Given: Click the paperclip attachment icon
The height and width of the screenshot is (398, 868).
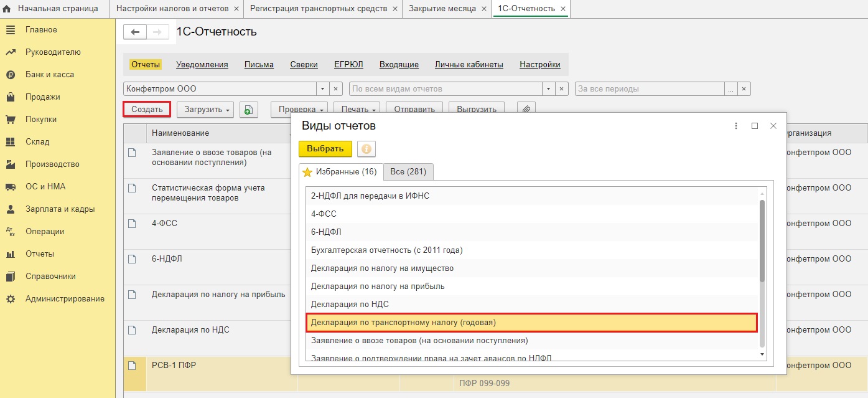Looking at the screenshot, I should (526, 110).
